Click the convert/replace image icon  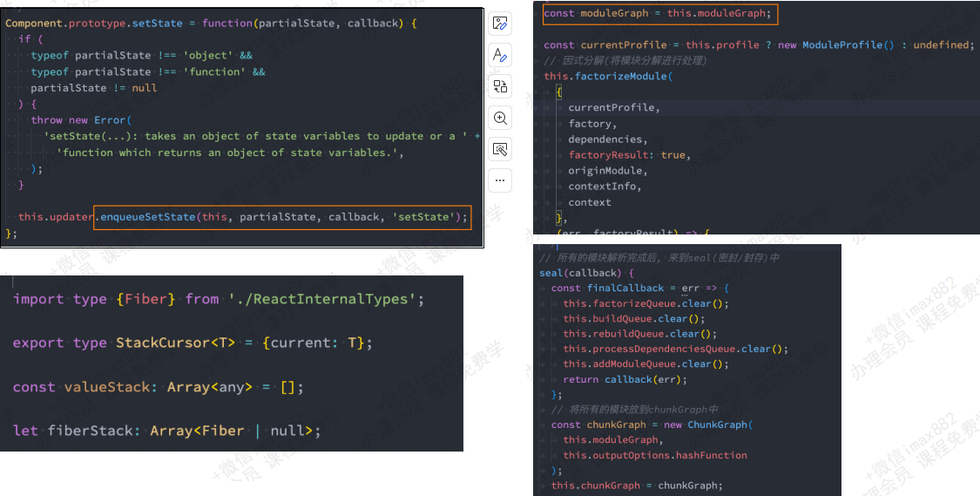[500, 86]
